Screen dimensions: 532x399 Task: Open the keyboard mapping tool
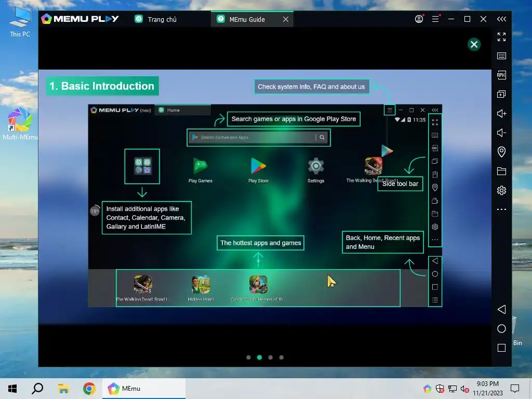pos(501,56)
